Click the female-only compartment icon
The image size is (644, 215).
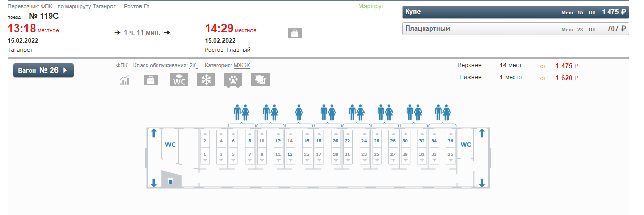coord(299,112)
